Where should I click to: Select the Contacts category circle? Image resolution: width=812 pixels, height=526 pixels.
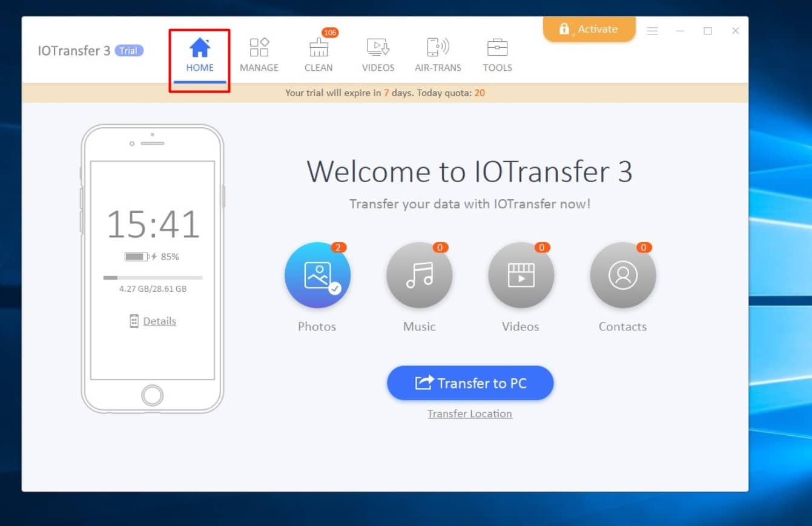(622, 275)
